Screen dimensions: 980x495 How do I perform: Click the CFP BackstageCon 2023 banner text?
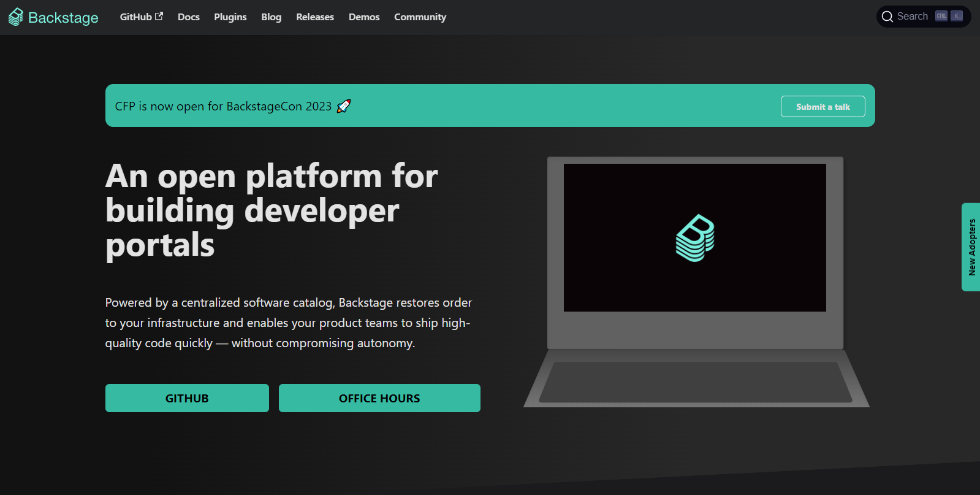[223, 106]
